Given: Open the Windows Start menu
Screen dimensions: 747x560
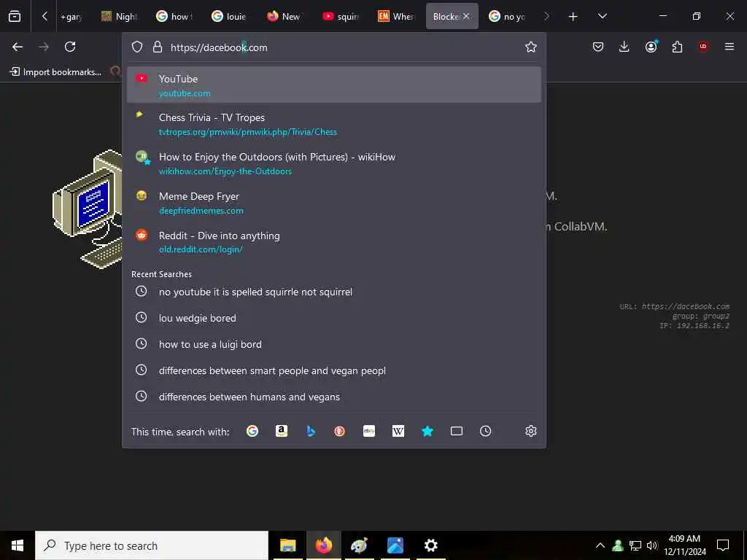Looking at the screenshot, I should (x=18, y=545).
